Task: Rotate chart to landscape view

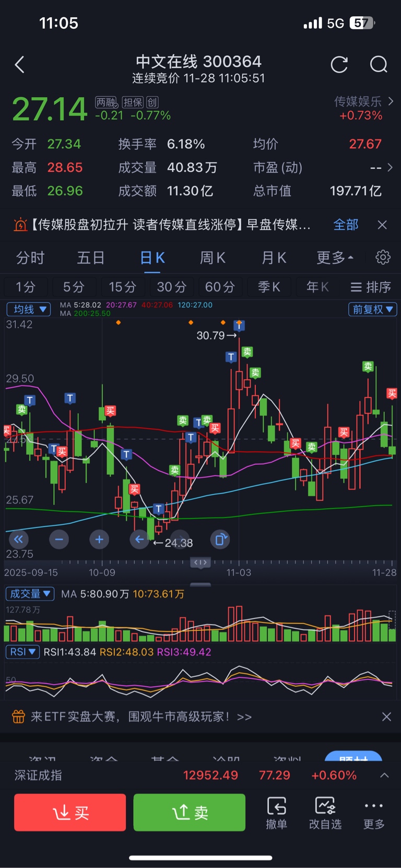Action: coord(220,539)
